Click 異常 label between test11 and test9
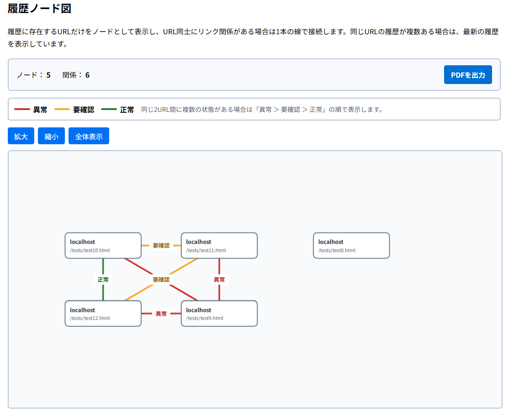The image size is (519, 420). click(x=219, y=279)
